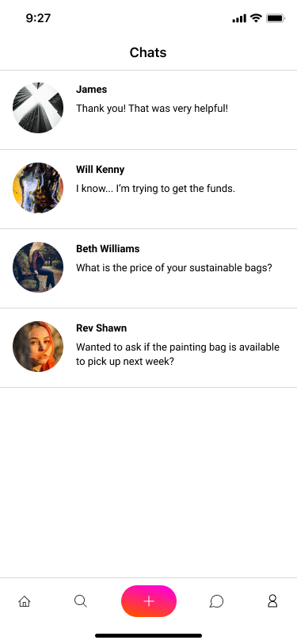Tap the Chats header title

pyautogui.click(x=148, y=52)
